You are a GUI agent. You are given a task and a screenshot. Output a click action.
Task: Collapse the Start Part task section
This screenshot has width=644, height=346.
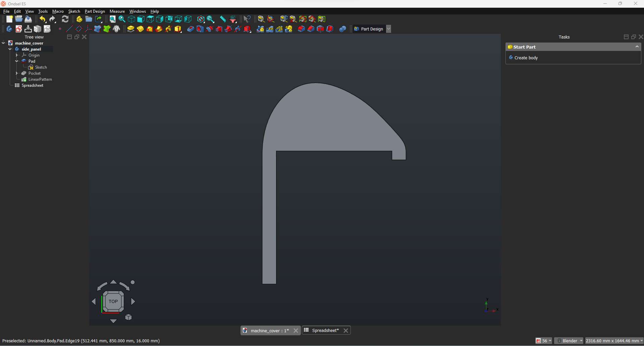(x=637, y=47)
